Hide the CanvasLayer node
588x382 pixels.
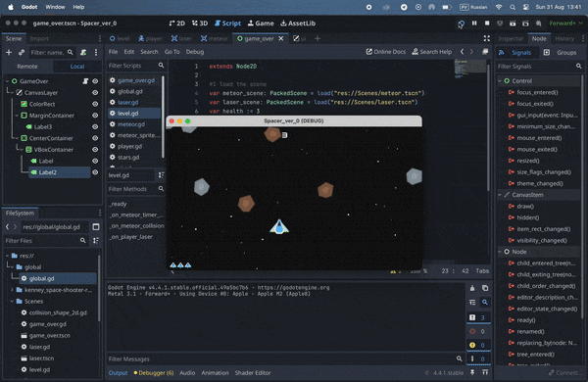(95, 93)
